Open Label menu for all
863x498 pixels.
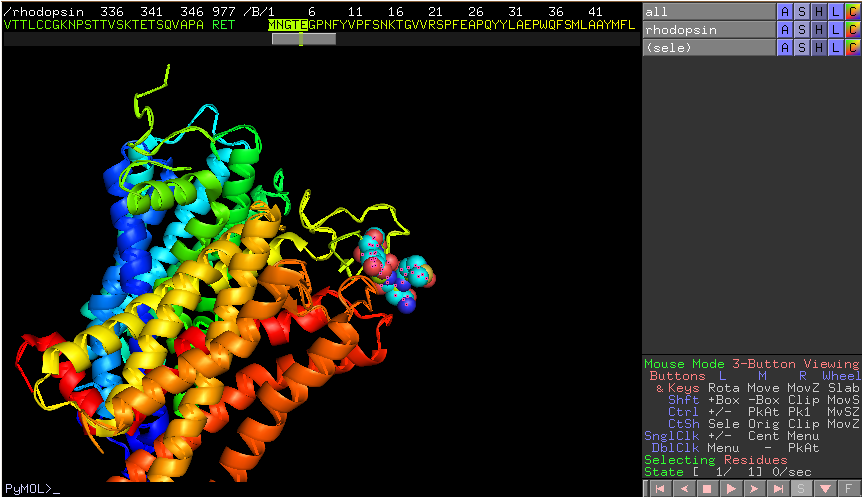tap(835, 12)
